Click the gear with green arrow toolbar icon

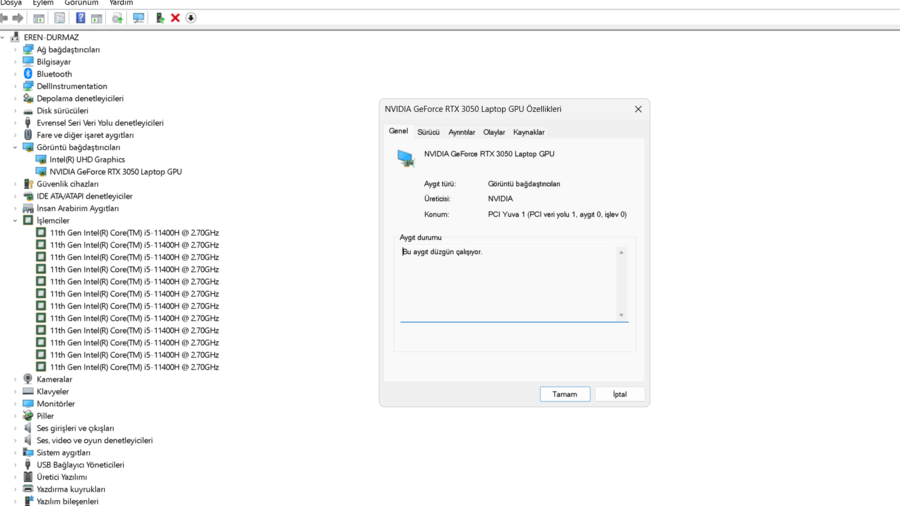click(x=118, y=18)
